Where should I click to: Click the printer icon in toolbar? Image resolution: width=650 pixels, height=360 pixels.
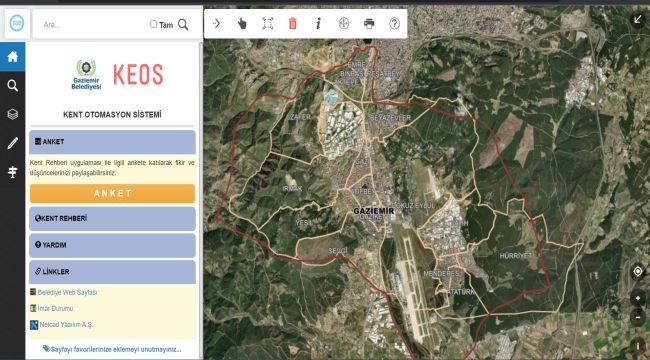coord(369,24)
